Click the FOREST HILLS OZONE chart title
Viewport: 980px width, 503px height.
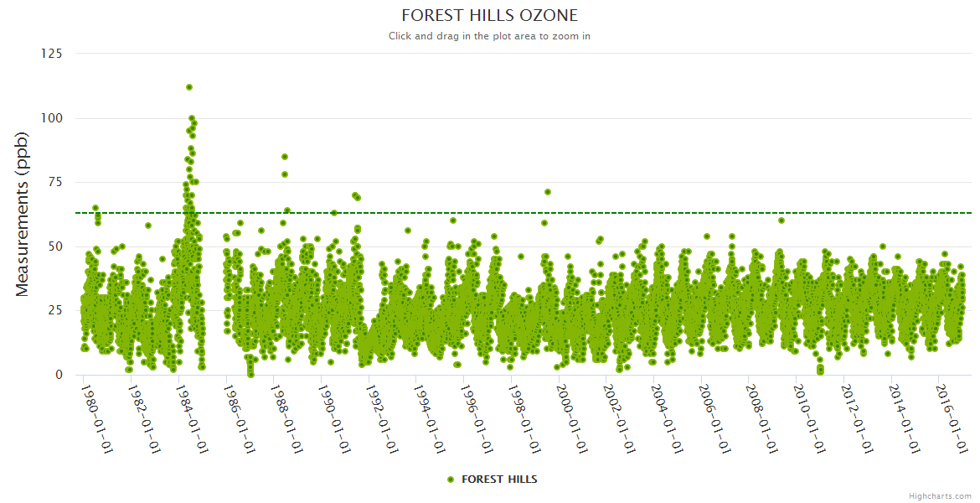(x=489, y=16)
